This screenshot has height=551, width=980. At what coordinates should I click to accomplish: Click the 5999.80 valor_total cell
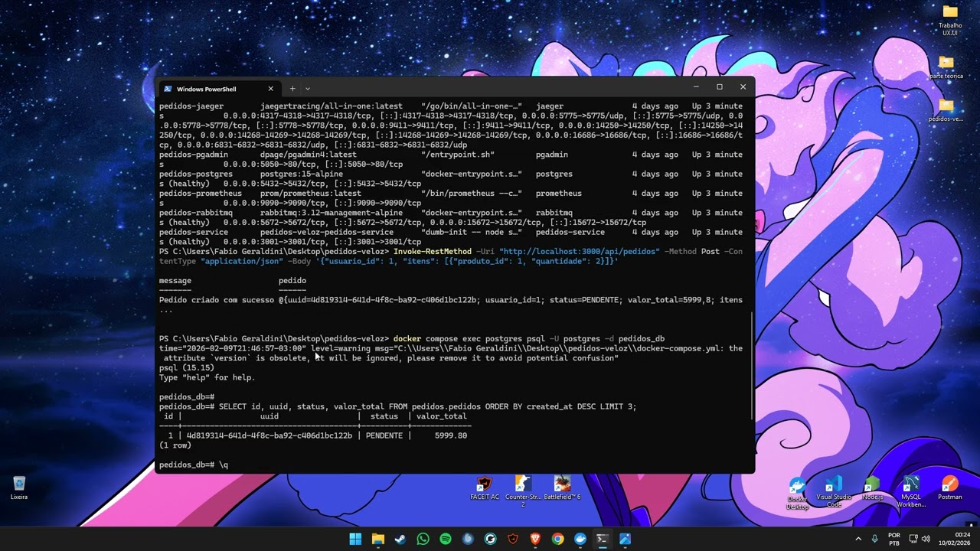(451, 435)
